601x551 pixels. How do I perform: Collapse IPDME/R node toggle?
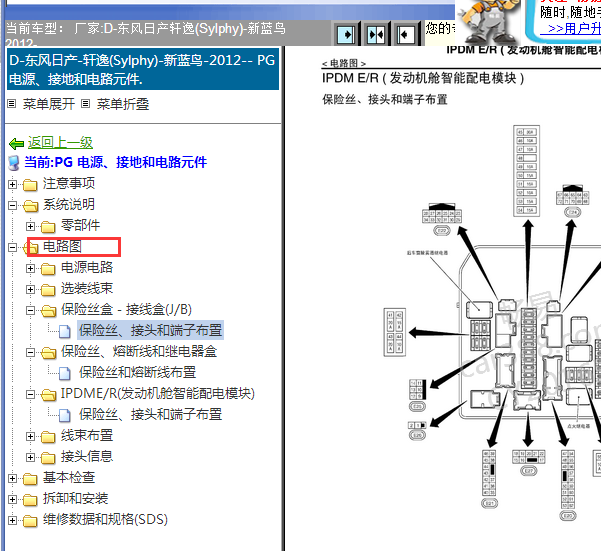(x=30, y=394)
